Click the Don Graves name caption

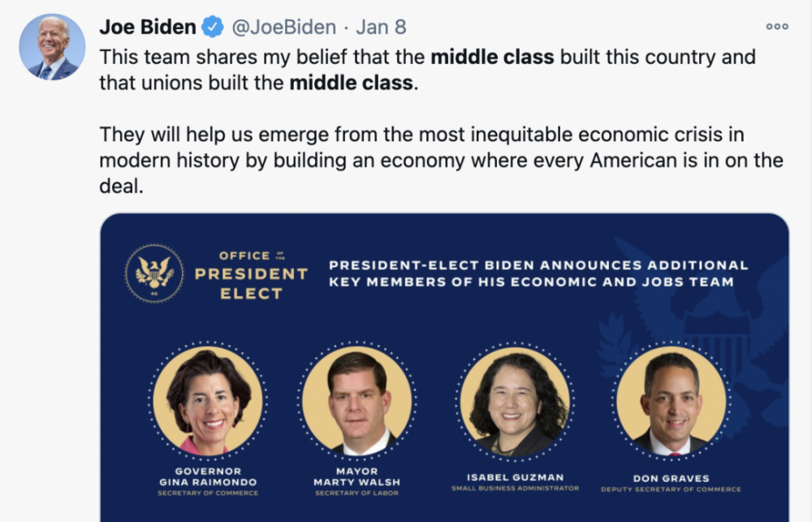click(x=671, y=478)
